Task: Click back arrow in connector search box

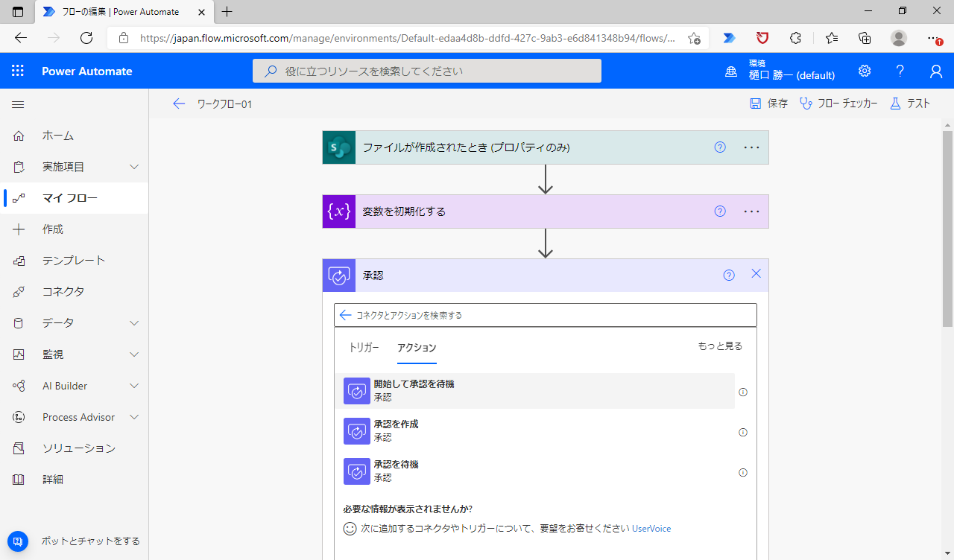Action: 345,315
